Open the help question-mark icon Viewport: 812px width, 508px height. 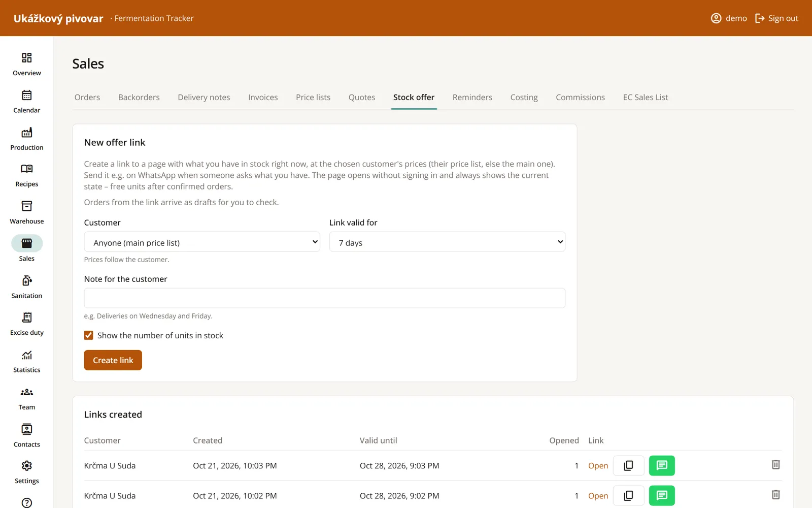pos(27,502)
